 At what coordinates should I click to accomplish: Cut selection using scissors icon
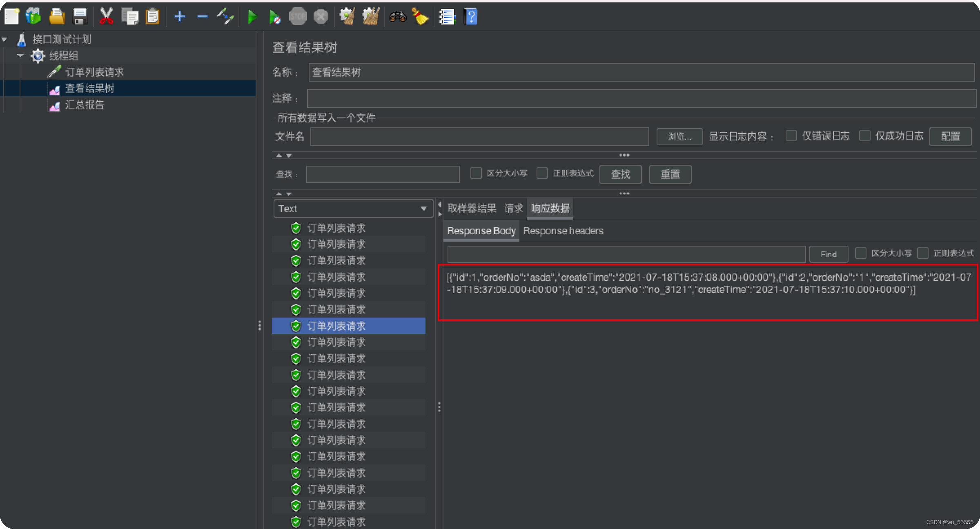coord(106,17)
